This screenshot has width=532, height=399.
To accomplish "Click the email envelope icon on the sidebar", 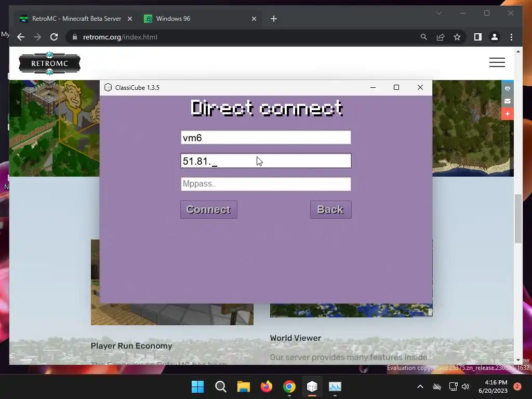I will (508, 101).
